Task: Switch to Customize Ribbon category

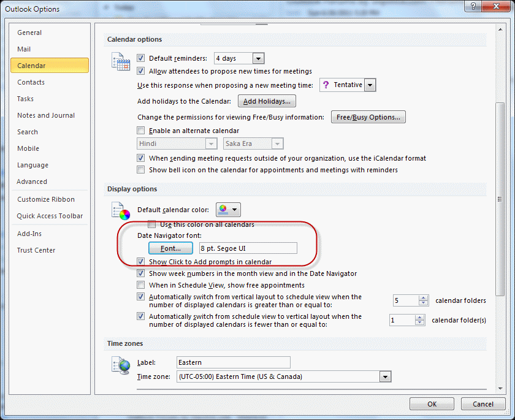Action: click(46, 199)
